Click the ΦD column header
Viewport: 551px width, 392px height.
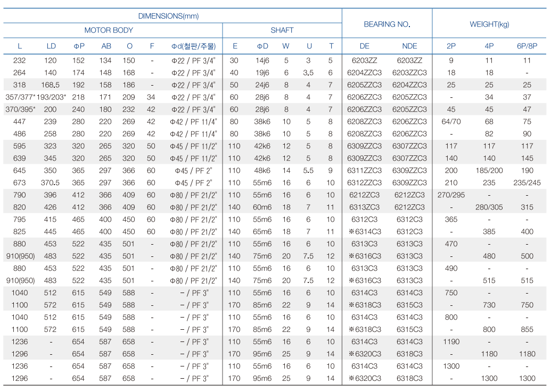pyautogui.click(x=262, y=46)
